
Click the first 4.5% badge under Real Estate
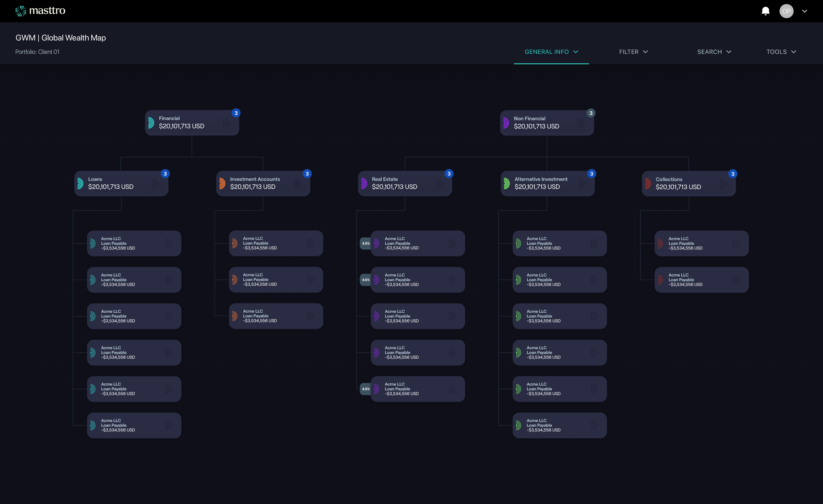[365, 243]
